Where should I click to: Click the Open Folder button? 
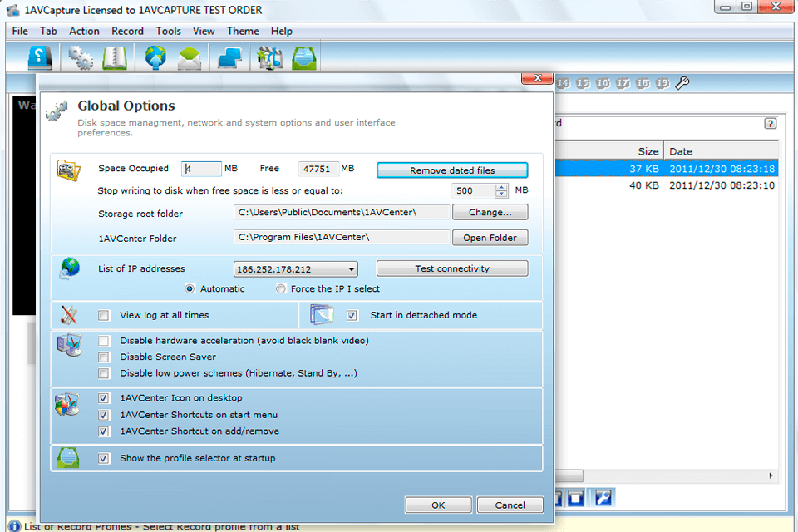click(490, 238)
